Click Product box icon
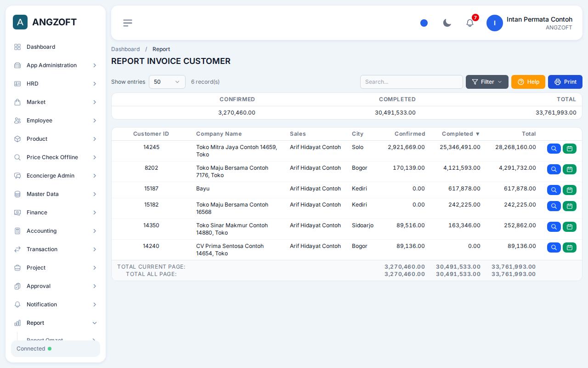Screen dimensions: 588x368 (17, 139)
